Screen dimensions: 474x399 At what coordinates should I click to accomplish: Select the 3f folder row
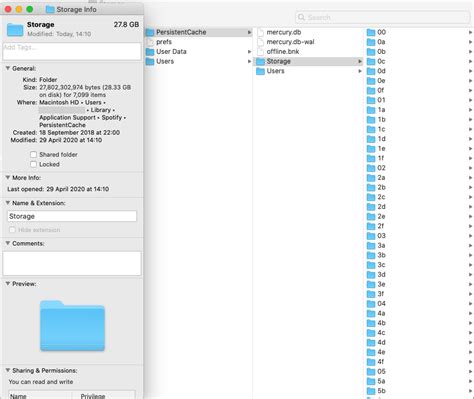420,294
